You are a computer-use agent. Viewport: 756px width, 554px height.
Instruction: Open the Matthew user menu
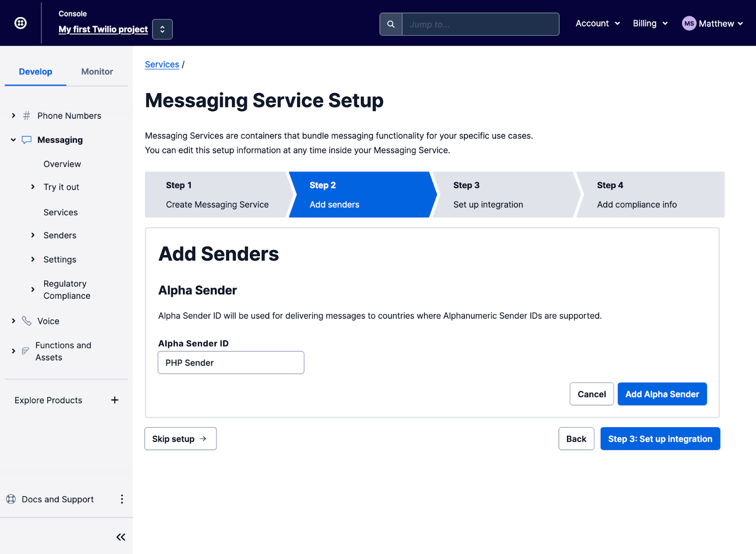point(721,24)
